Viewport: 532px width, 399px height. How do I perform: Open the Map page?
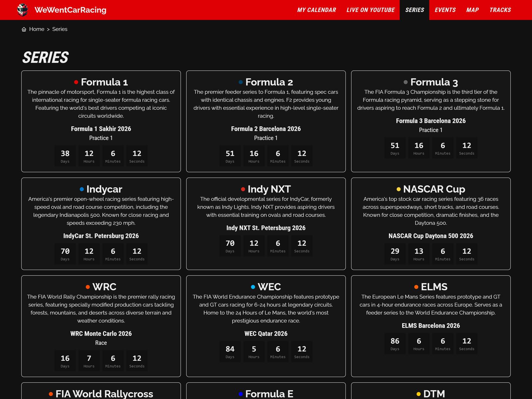coord(472,10)
